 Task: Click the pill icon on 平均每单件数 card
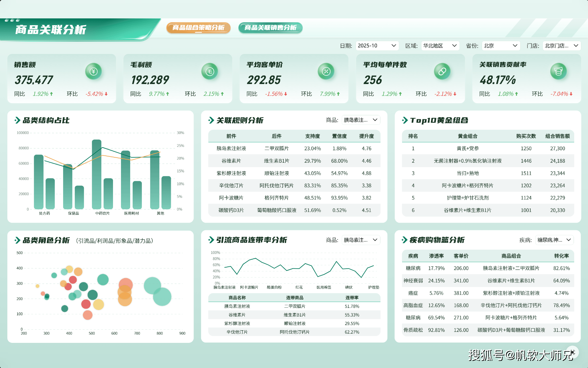coord(442,71)
